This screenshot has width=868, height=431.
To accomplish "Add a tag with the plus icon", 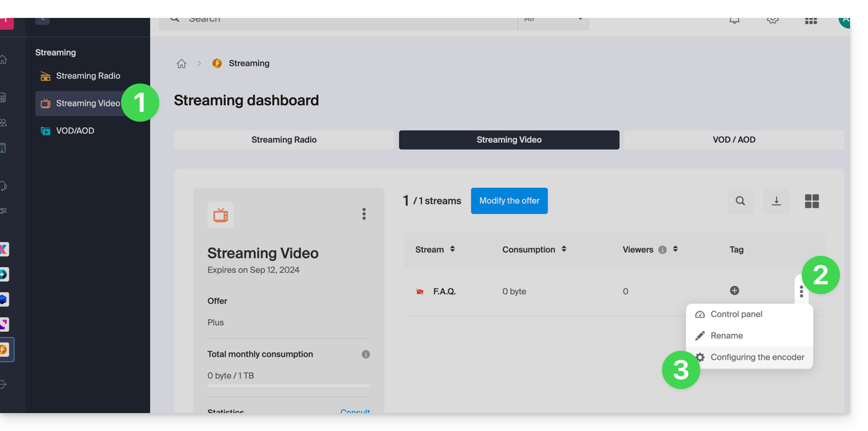I will pos(734,291).
